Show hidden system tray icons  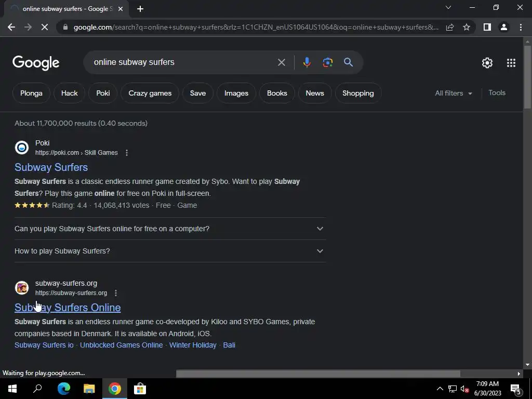(x=440, y=389)
